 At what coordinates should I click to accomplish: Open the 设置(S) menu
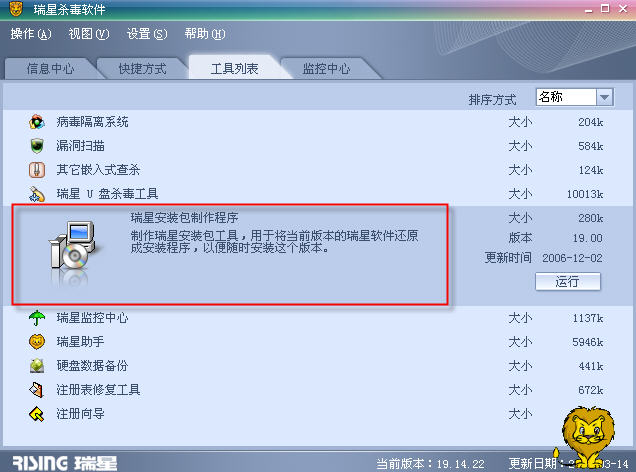147,34
